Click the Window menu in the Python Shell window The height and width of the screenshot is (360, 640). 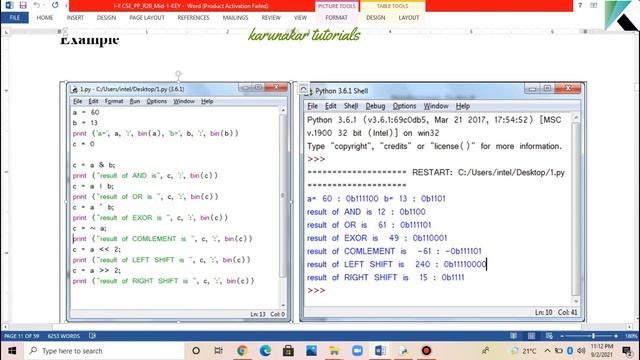436,106
